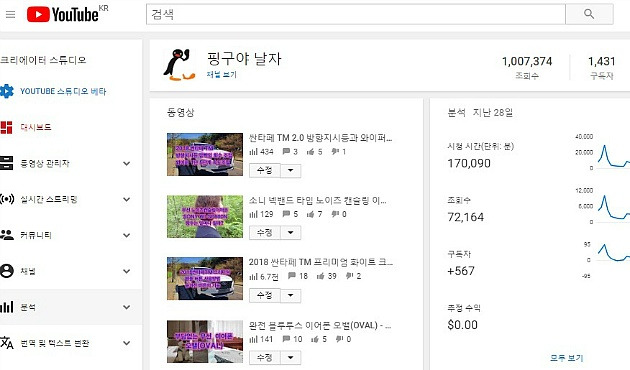The height and width of the screenshot is (370, 630).
Task: Click the 분석 bar chart icon
Action: (x=6, y=307)
